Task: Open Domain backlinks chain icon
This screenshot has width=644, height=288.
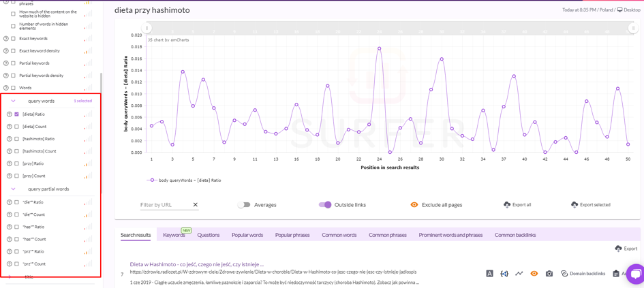Action: coord(564,273)
